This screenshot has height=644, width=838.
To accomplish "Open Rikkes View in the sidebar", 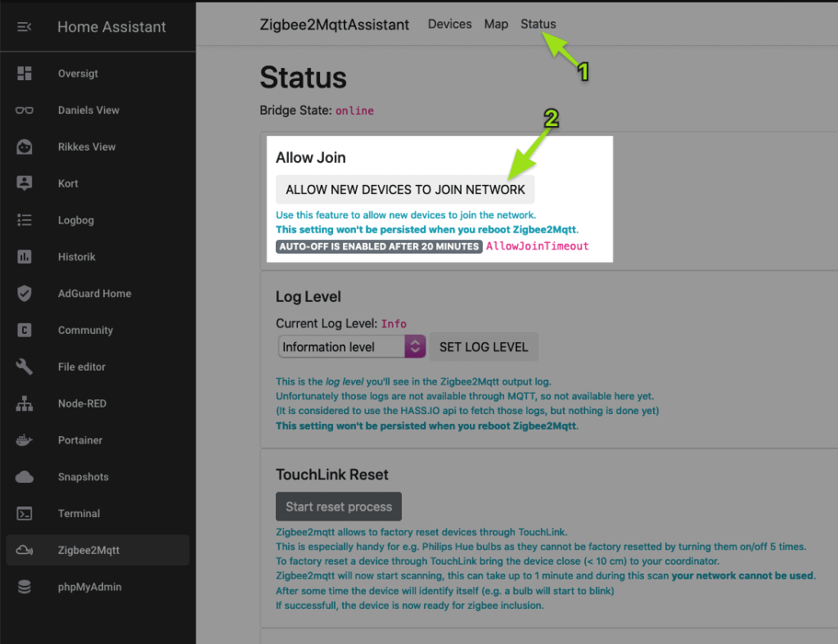I will click(x=98, y=146).
